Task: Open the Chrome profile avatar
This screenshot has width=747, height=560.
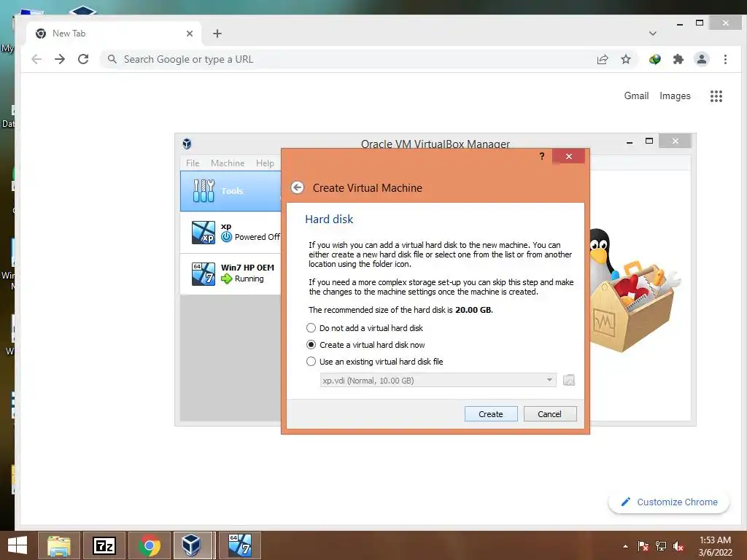Action: (701, 59)
